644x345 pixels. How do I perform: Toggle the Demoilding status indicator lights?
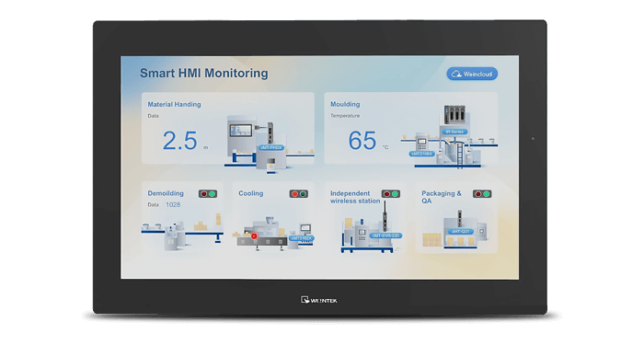click(208, 193)
